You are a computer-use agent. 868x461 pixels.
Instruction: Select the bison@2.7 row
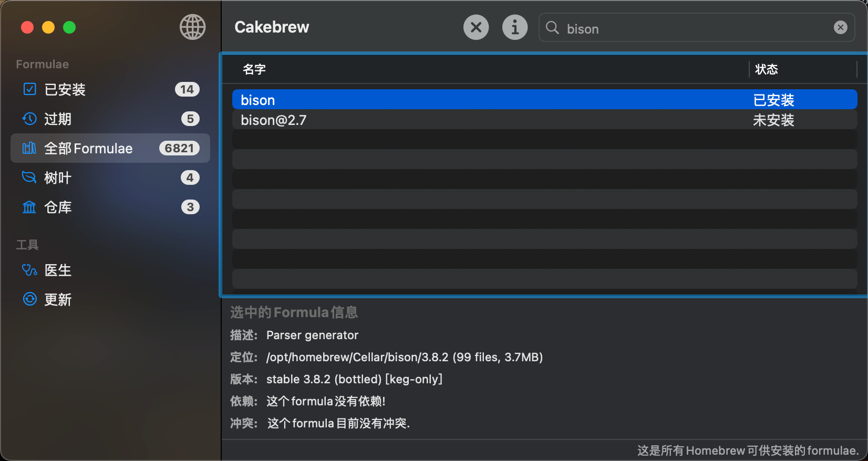[x=545, y=120]
